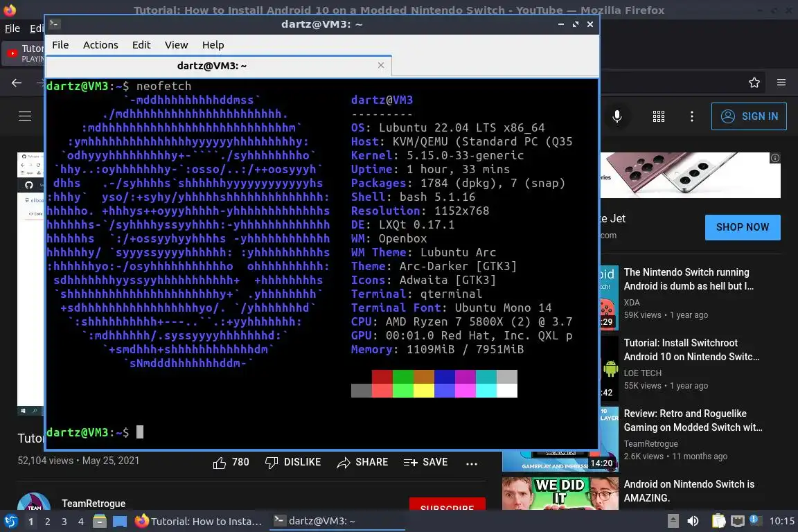Open the Help menu in qterminal

point(213,45)
